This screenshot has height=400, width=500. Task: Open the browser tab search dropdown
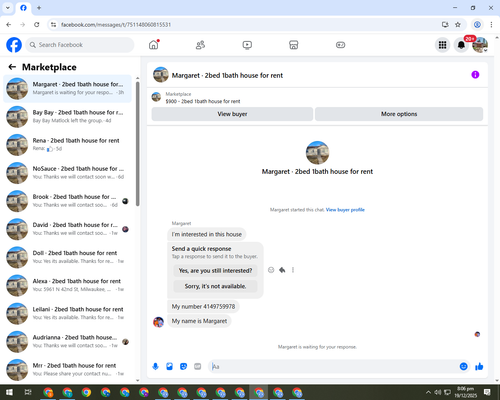click(8, 8)
